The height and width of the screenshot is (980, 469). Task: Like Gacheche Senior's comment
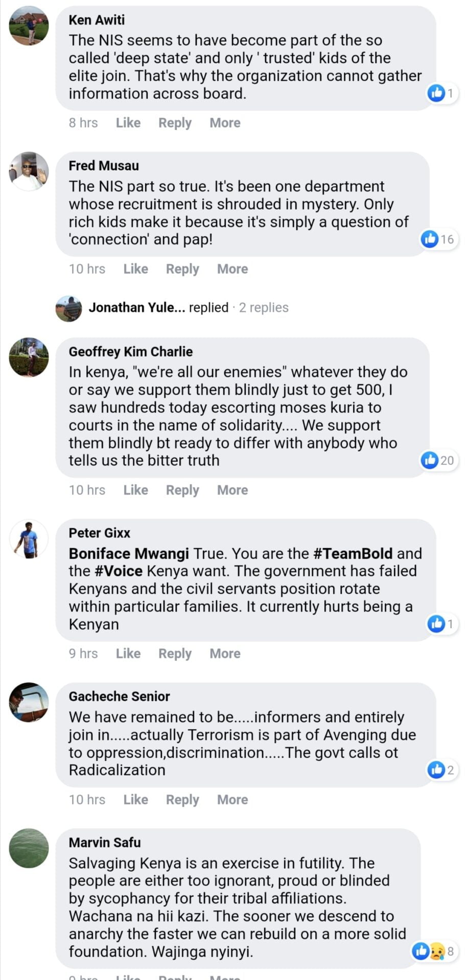click(135, 800)
